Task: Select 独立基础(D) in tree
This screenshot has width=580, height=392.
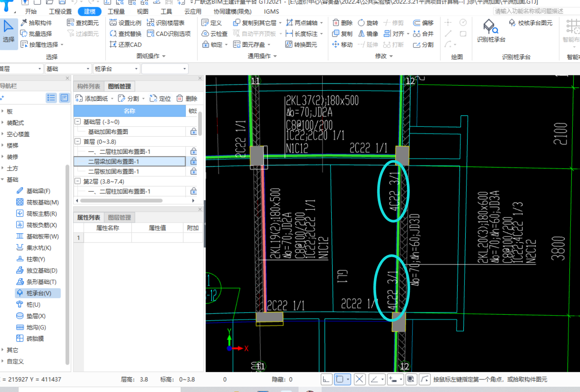Action: point(37,270)
